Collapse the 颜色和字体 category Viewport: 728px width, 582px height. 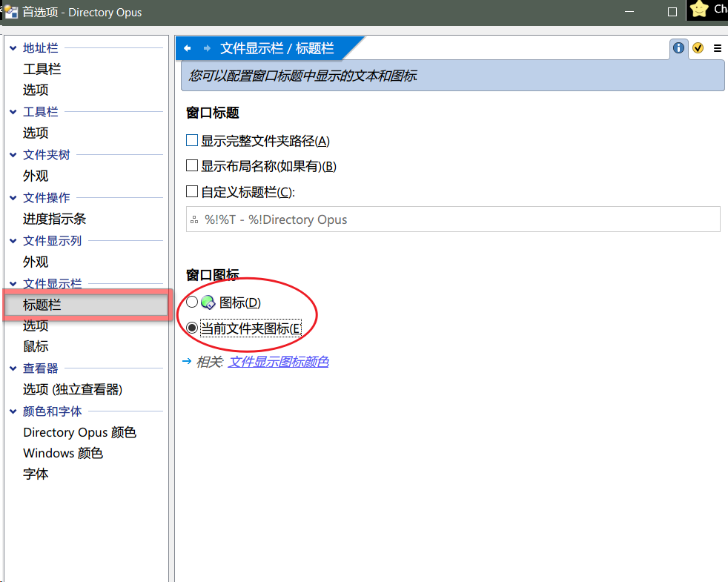13,411
